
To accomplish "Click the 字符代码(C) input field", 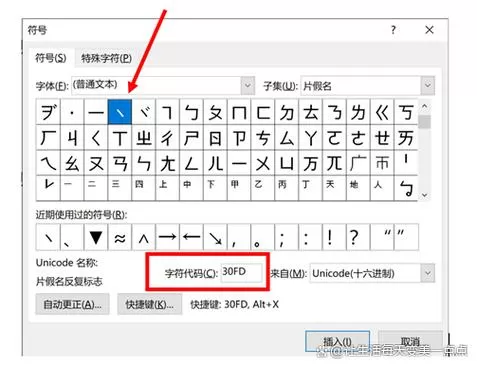I will point(241,273).
